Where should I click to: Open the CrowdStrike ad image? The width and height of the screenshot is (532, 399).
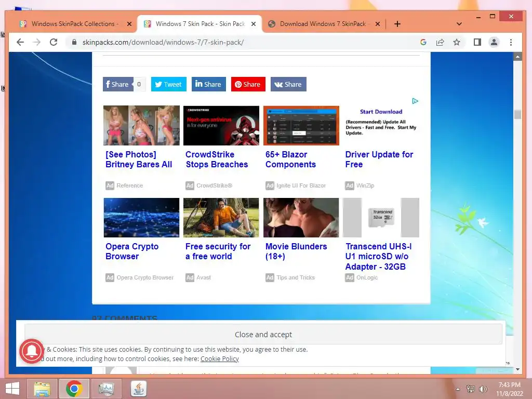click(221, 125)
